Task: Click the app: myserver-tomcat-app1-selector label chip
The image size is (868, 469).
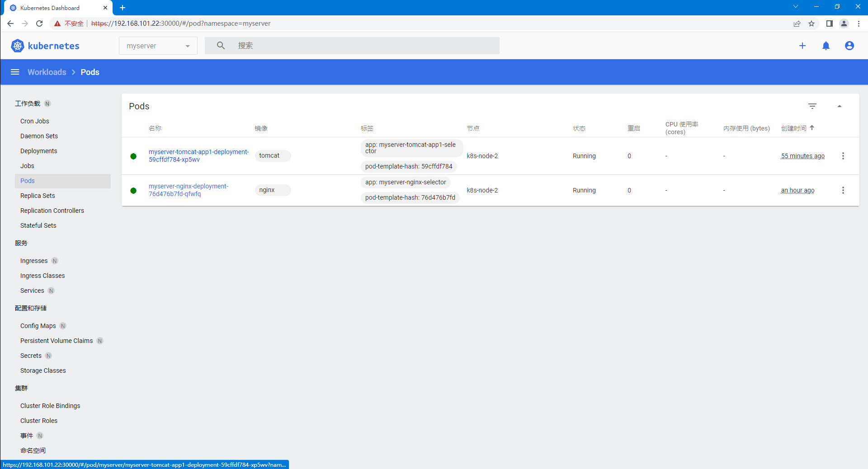Action: pyautogui.click(x=412, y=148)
